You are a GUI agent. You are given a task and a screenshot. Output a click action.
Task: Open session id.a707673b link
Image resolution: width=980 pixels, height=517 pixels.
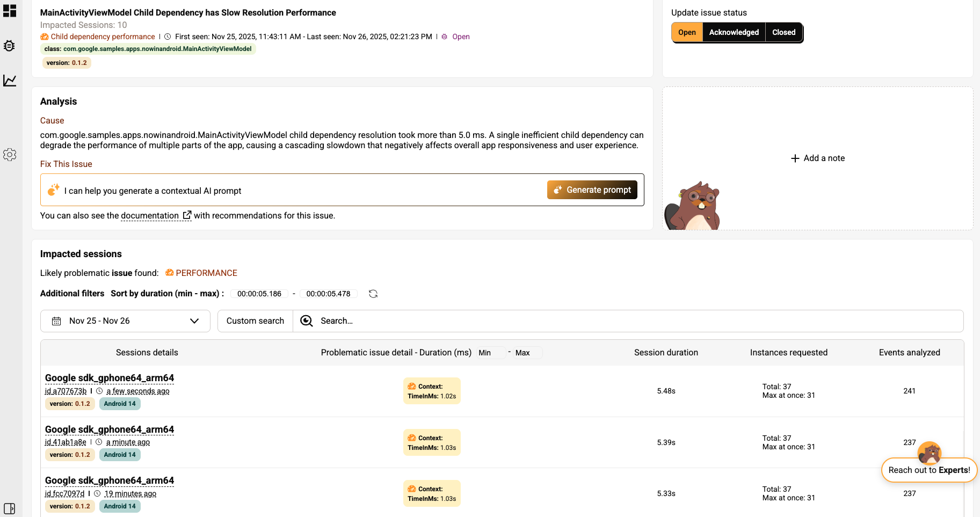coord(66,391)
